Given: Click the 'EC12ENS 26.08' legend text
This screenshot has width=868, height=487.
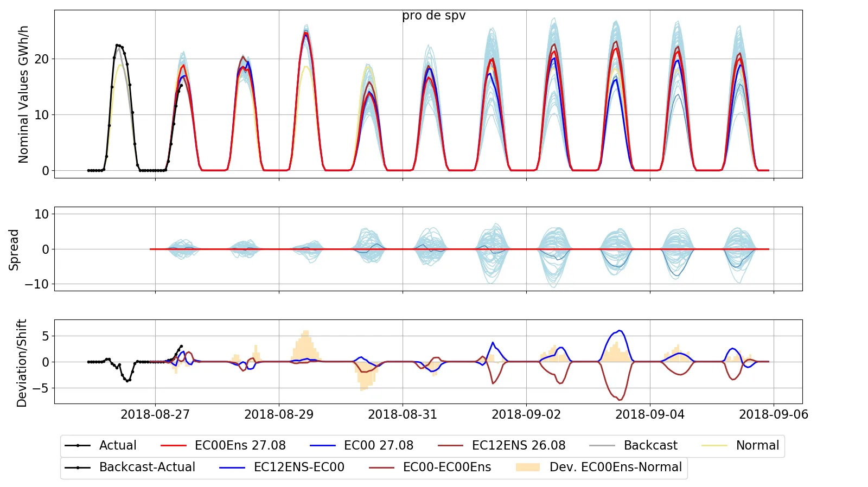Looking at the screenshot, I should click(519, 446).
